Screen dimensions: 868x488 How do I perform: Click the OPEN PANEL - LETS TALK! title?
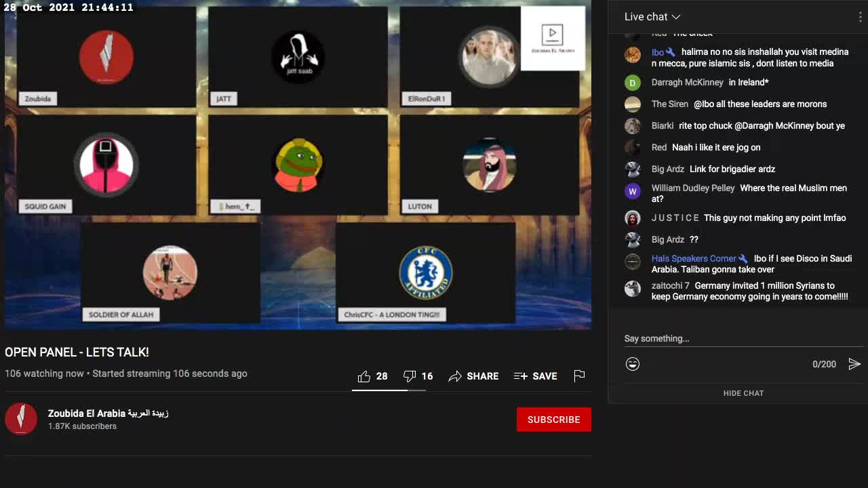click(77, 352)
